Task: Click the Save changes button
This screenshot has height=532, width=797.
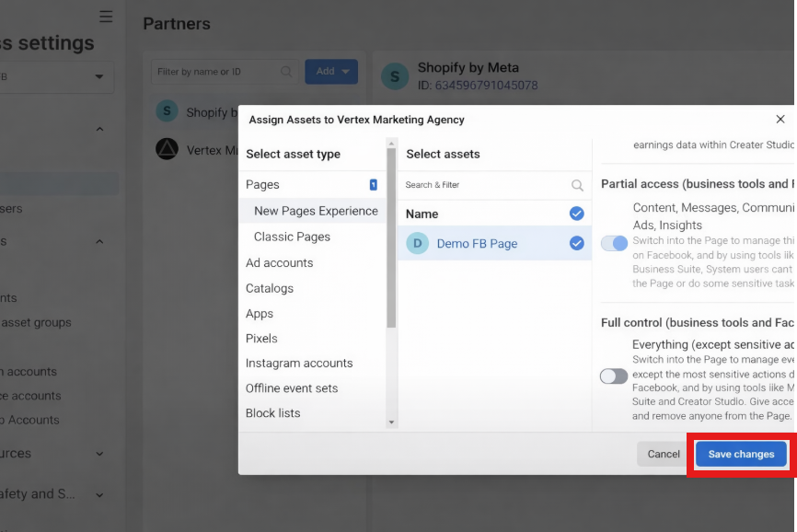Action: click(741, 454)
